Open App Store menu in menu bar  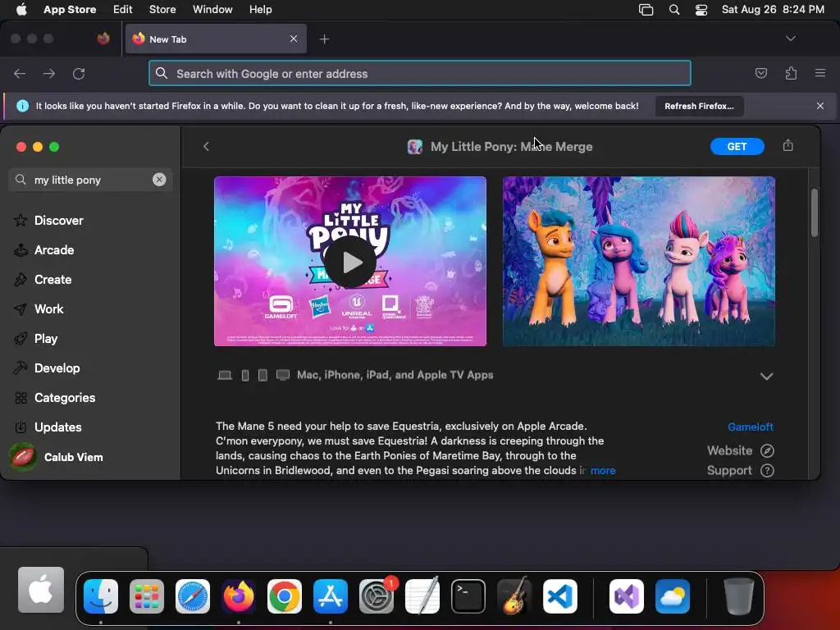pyautogui.click(x=70, y=10)
